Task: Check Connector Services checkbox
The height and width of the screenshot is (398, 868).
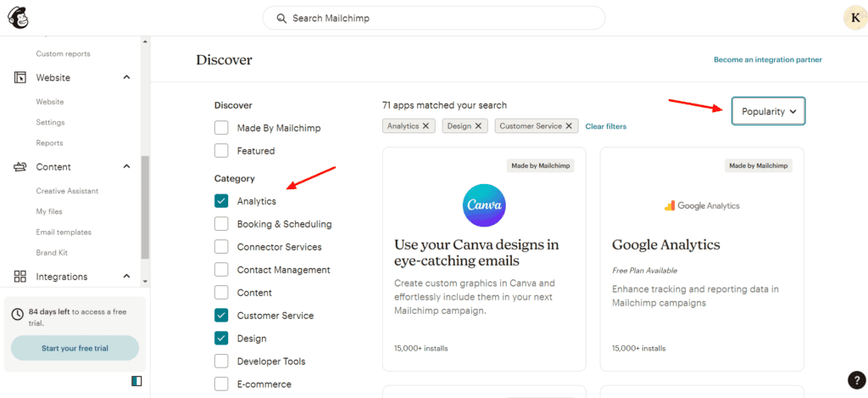Action: [221, 247]
